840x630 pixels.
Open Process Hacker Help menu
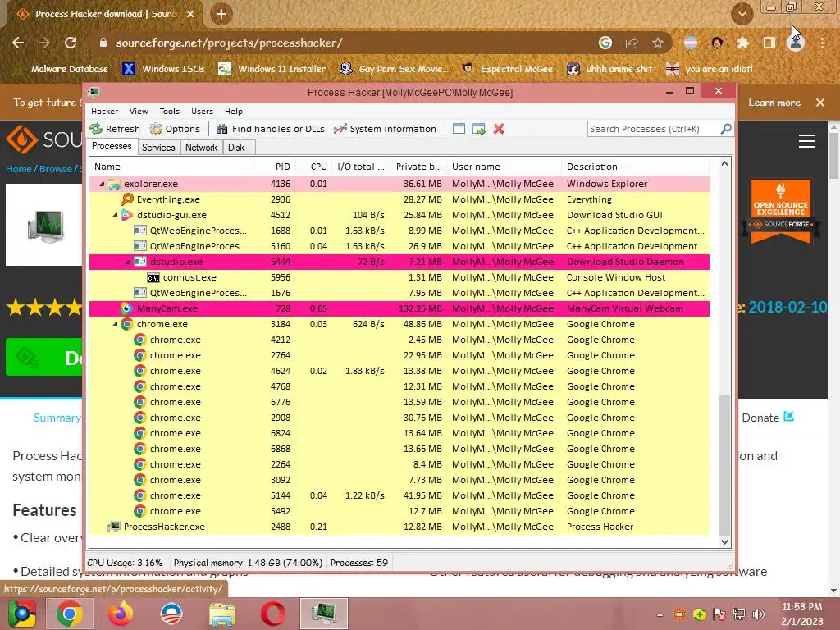pos(234,111)
